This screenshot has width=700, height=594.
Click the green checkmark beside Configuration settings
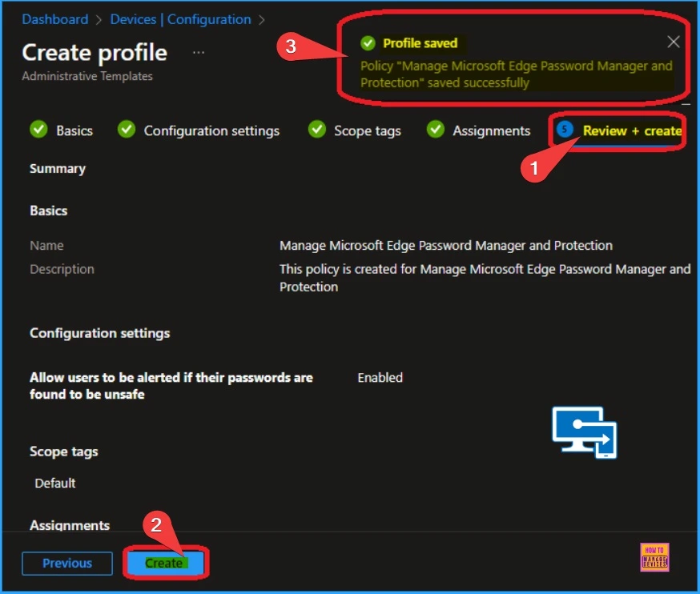(x=127, y=129)
